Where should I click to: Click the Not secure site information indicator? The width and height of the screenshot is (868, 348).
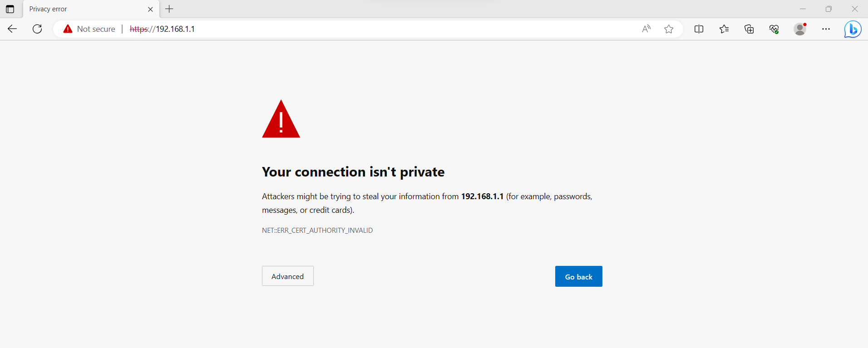point(89,29)
